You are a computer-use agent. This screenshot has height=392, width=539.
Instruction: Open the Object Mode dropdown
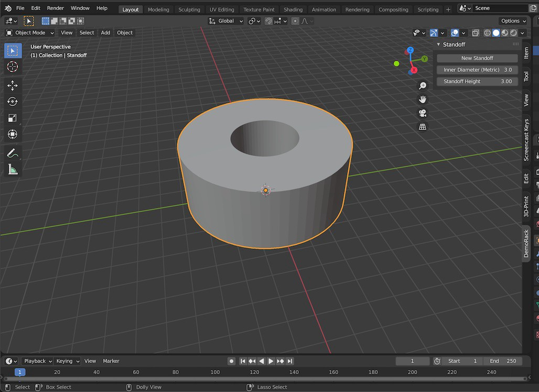(30, 32)
